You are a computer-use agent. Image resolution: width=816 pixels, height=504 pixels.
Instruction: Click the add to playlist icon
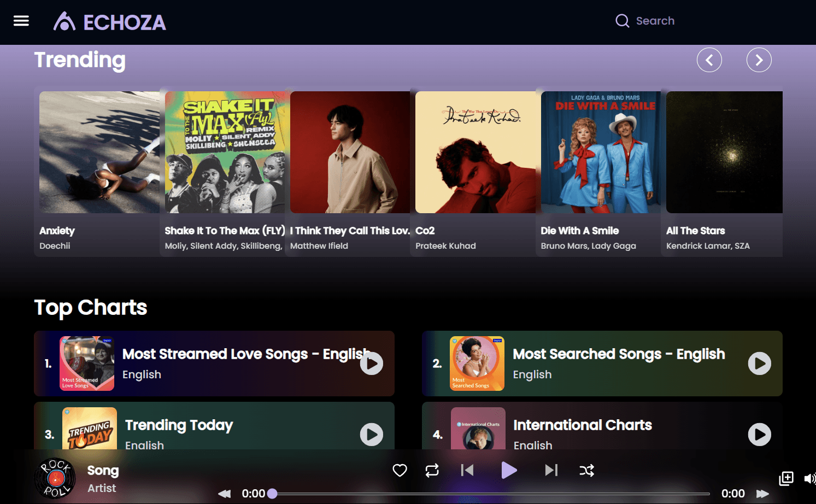786,478
